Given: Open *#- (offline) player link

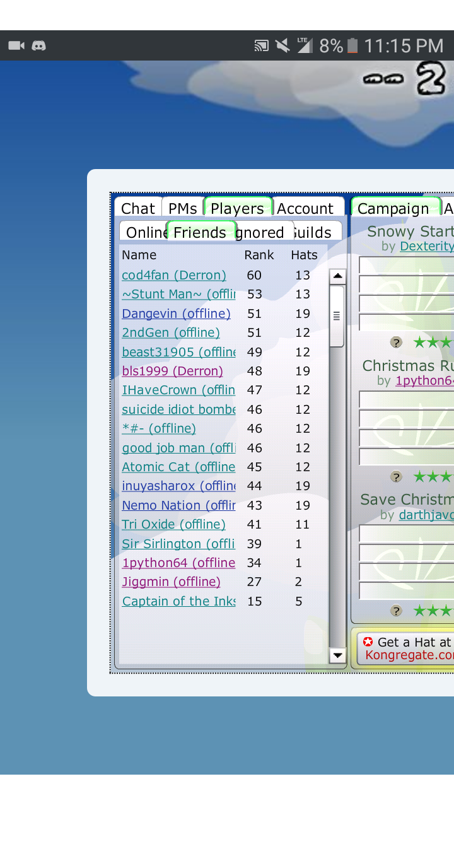Looking at the screenshot, I should coord(159,428).
